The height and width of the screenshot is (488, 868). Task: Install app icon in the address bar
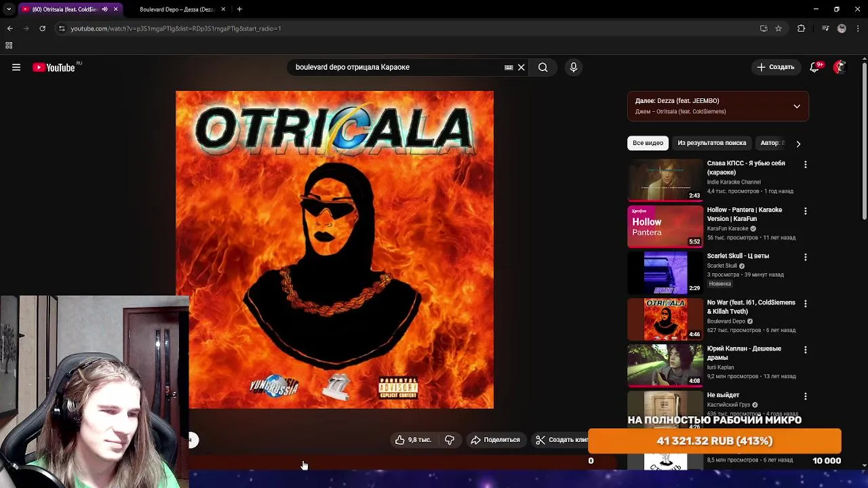[x=764, y=28]
